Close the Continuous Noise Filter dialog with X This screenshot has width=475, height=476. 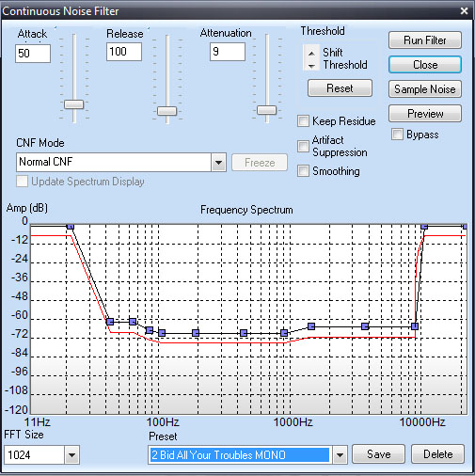click(464, 11)
